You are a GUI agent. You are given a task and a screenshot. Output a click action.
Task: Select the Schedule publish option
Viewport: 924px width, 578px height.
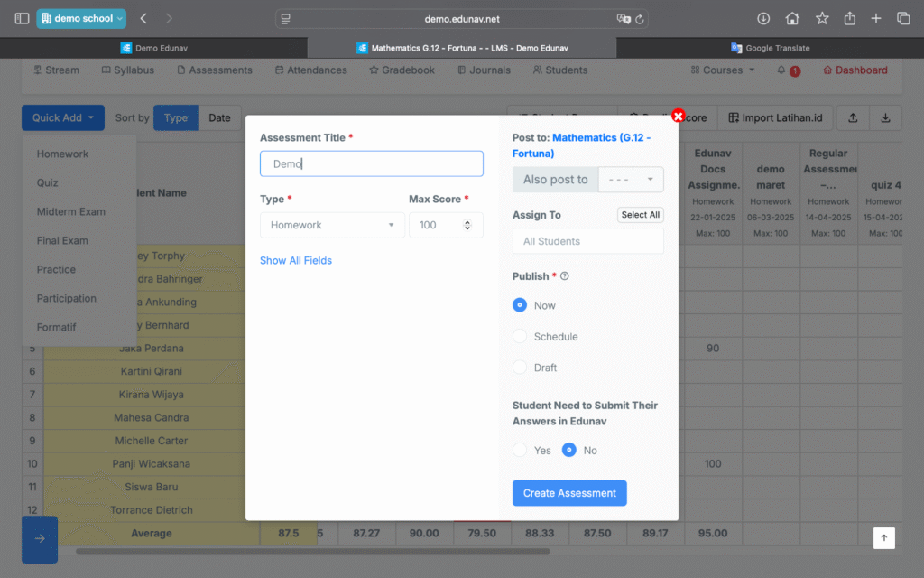[x=520, y=337]
